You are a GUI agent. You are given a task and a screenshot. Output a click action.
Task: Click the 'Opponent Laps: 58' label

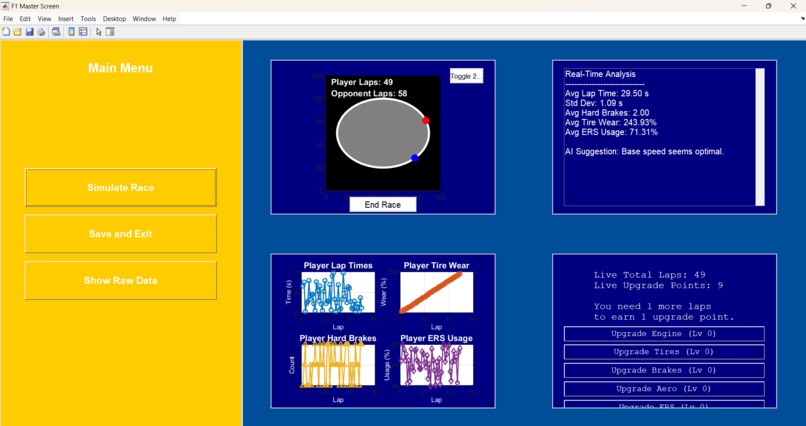369,94
